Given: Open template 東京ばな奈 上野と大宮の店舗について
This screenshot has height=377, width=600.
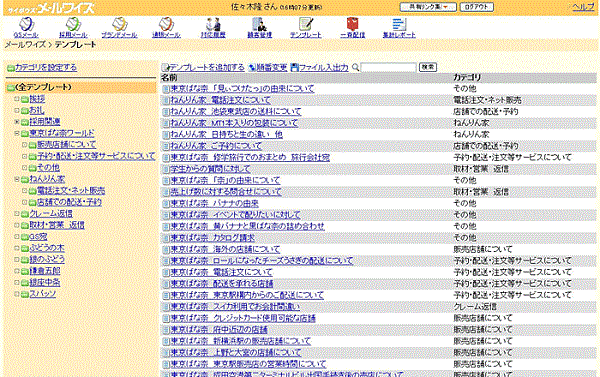Looking at the screenshot, I should (236, 353).
